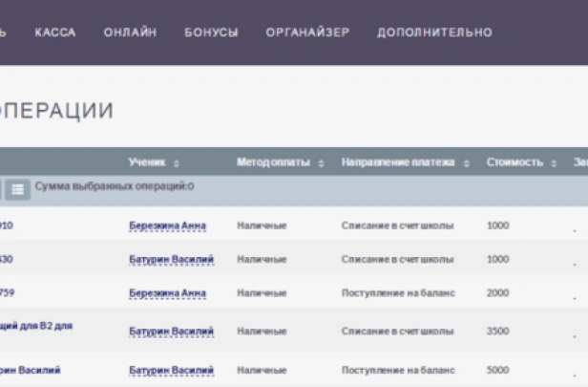Open operation link ending in 759
Viewport: 588px width, 387px height.
(8, 292)
